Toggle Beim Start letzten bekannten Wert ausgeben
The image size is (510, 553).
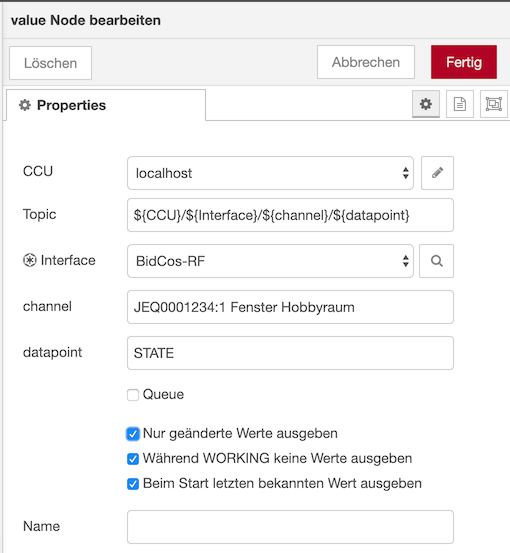point(133,484)
